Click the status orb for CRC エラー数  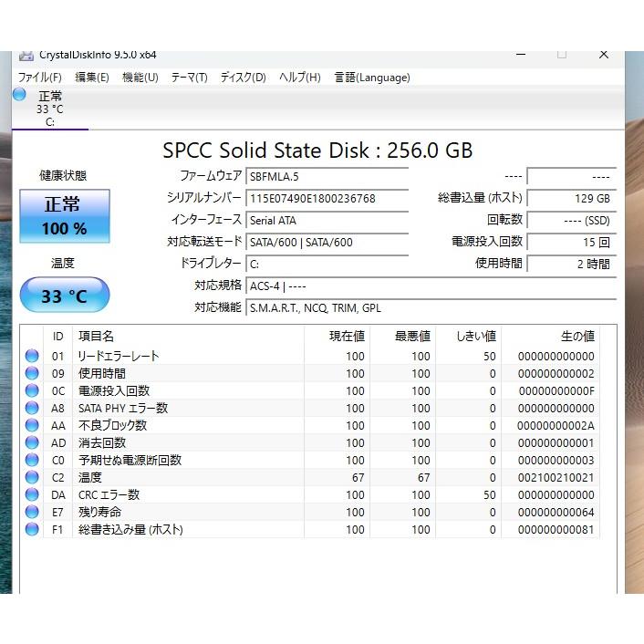coord(32,494)
